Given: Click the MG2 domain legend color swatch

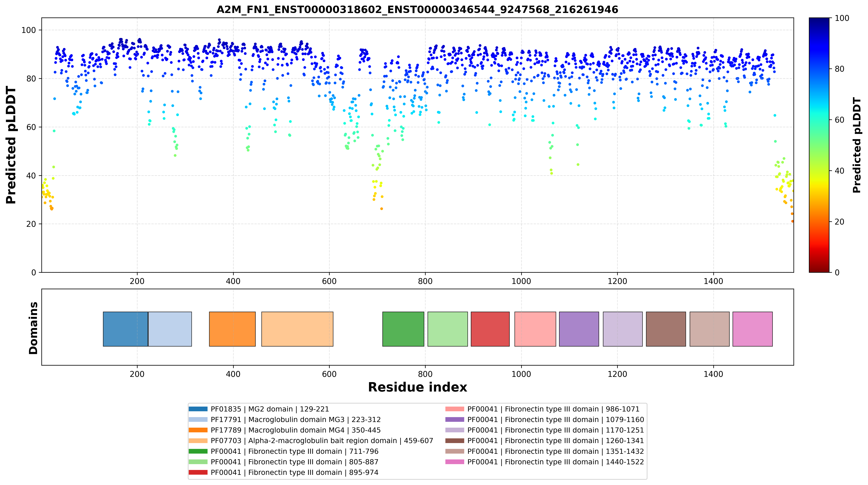Looking at the screenshot, I should [198, 409].
